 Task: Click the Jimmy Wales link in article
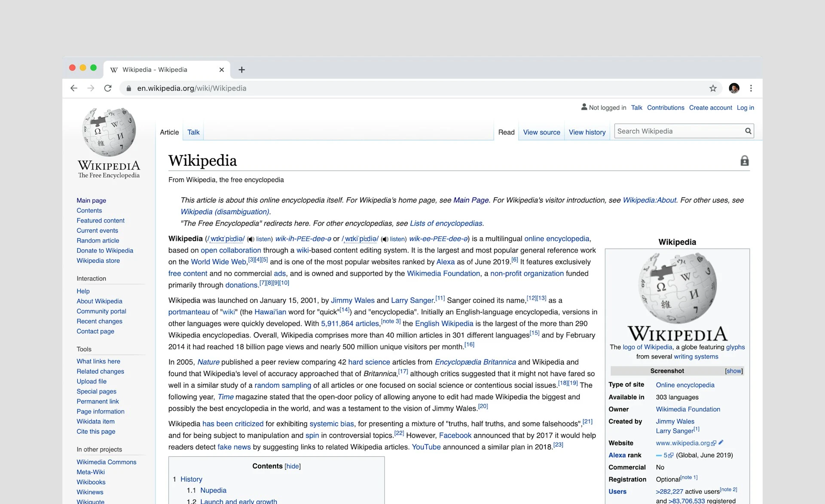353,300
